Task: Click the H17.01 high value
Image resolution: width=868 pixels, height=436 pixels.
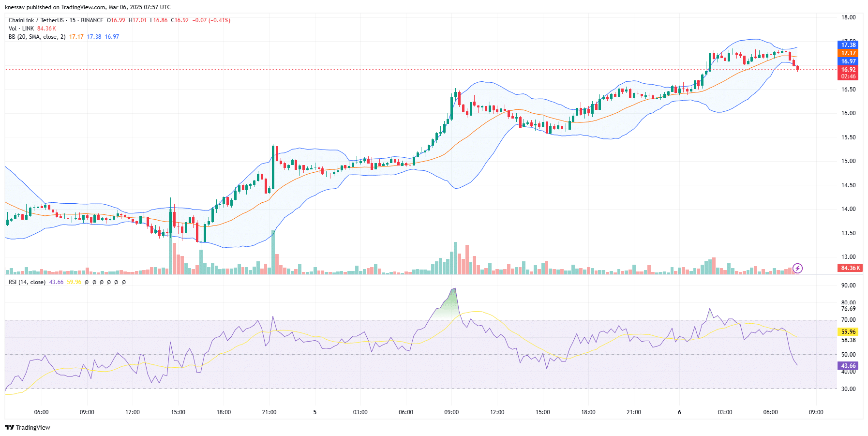Action: 137,20
